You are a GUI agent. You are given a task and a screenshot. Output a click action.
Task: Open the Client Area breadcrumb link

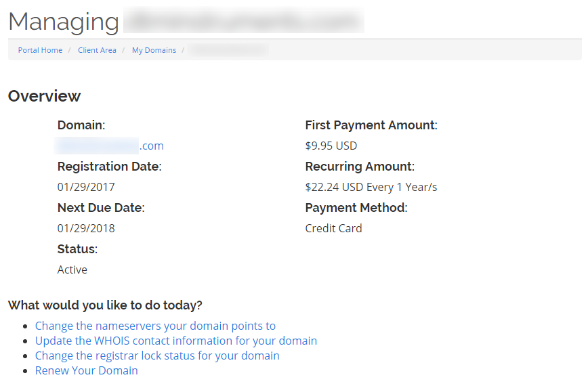tap(97, 50)
